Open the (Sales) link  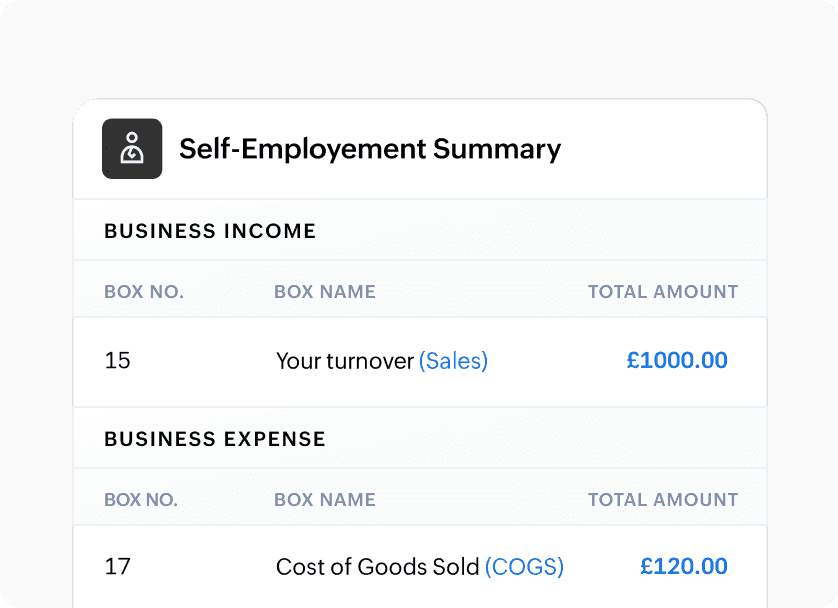453,361
